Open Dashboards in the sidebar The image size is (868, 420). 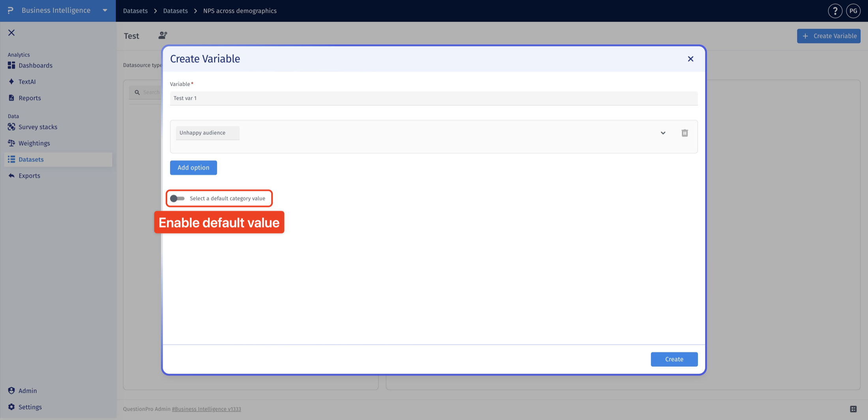36,66
